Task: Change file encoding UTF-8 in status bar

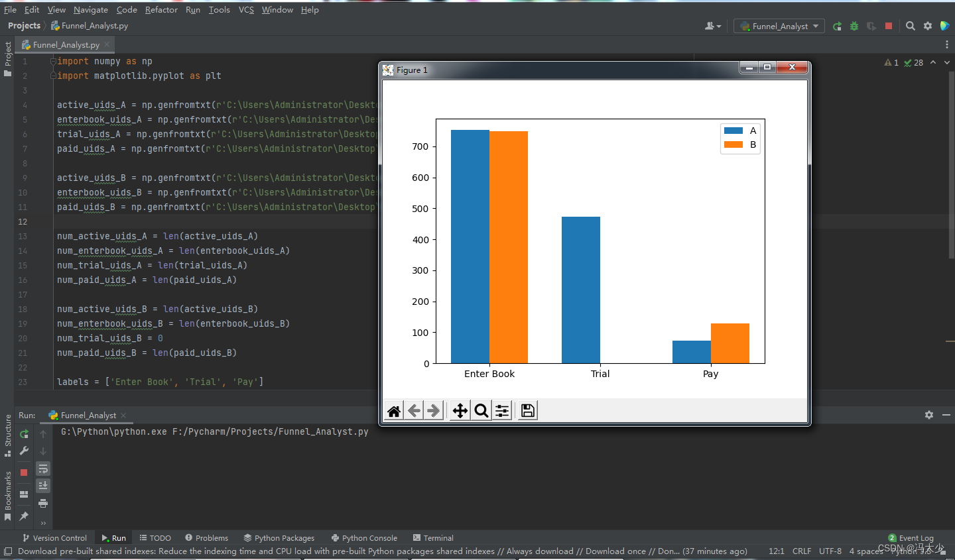Action: tap(830, 551)
